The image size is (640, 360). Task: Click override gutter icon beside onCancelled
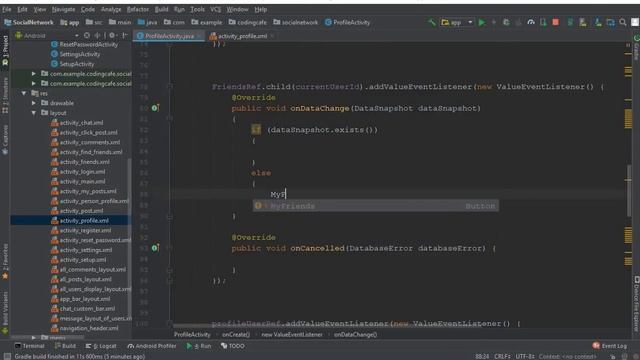[155, 248]
